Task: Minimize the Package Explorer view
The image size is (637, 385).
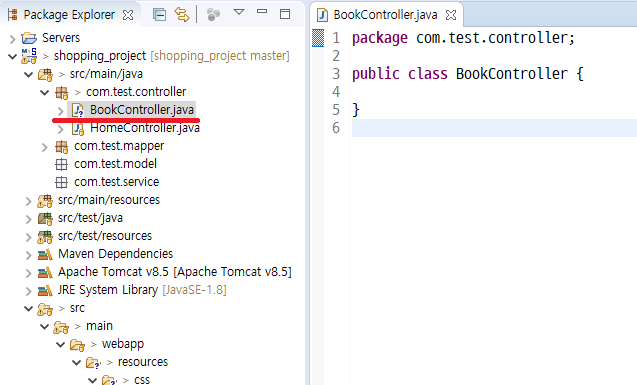Action: tap(262, 11)
